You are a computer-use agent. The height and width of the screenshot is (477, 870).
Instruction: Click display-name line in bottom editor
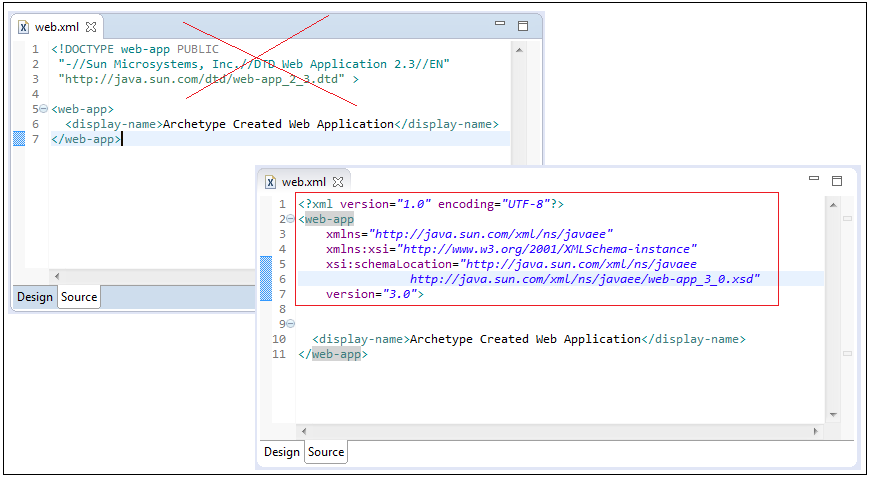point(529,339)
